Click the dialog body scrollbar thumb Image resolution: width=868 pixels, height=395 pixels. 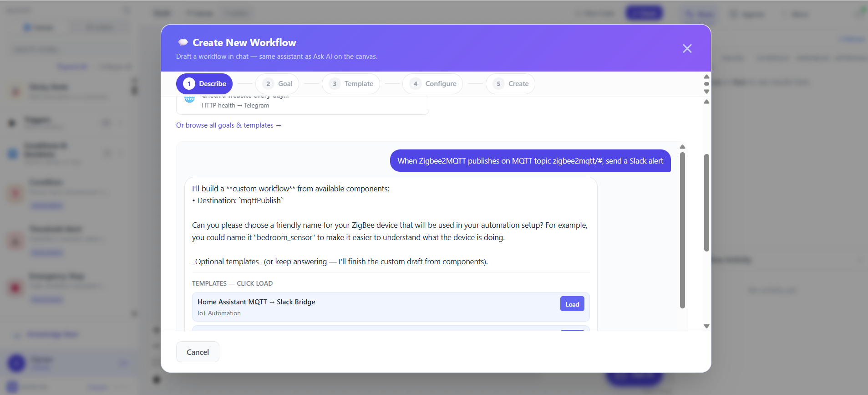pos(706,203)
